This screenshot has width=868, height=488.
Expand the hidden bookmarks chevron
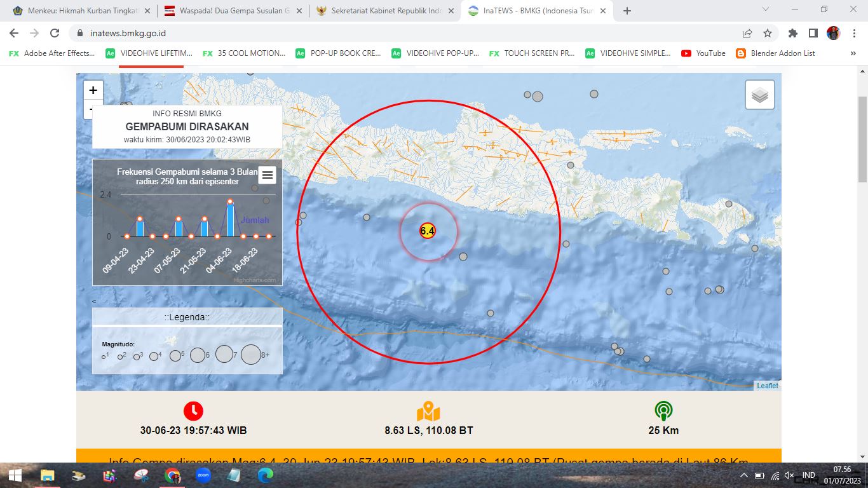point(853,53)
